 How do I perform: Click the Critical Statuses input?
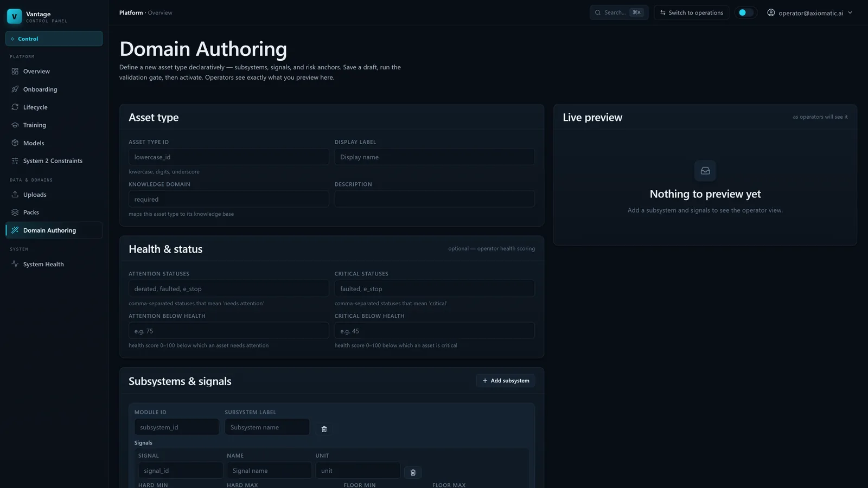pyautogui.click(x=435, y=288)
